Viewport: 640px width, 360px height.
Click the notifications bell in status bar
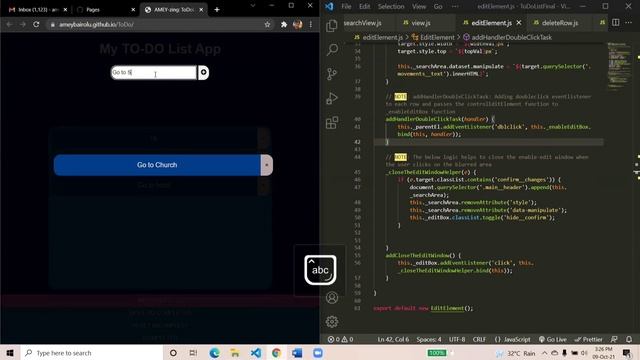click(629, 339)
